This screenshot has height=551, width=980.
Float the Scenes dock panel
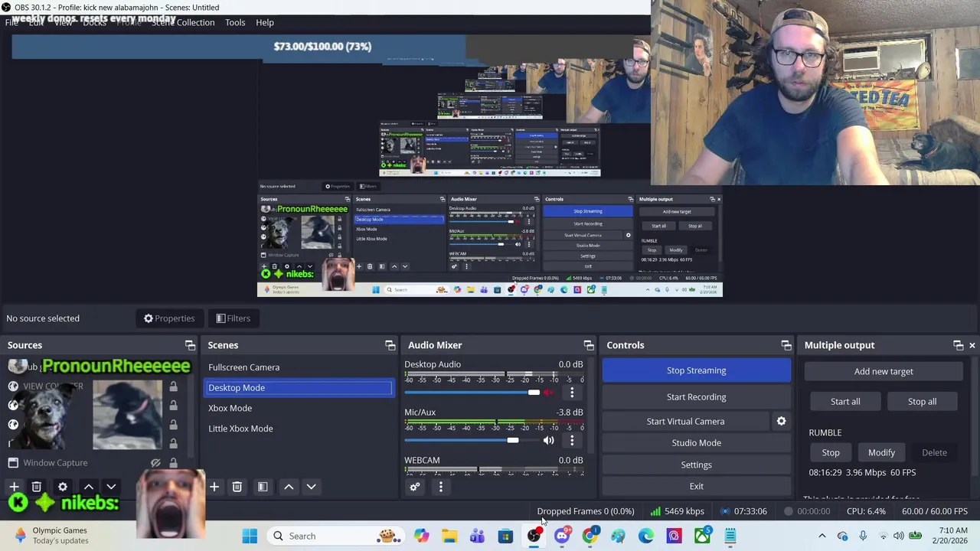(390, 345)
